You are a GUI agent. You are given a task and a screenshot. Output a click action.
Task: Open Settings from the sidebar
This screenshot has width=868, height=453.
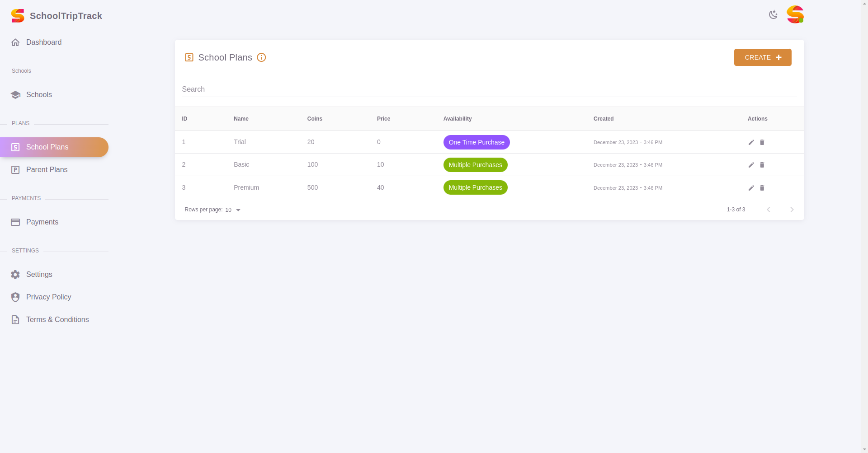point(39,275)
